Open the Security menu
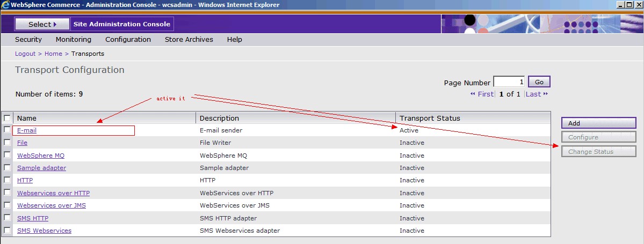 [x=28, y=39]
